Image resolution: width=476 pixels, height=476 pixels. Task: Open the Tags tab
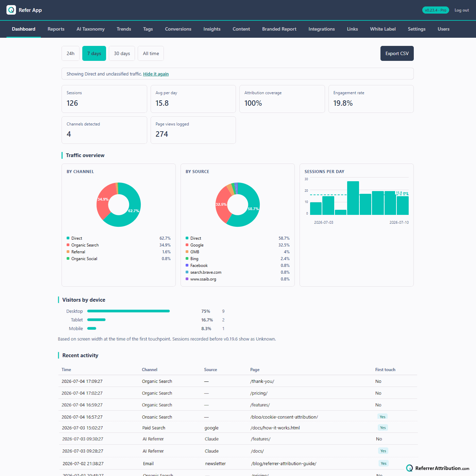point(148,29)
